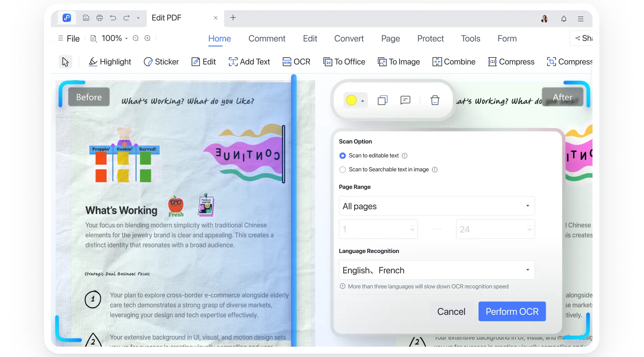Click the Fresh tomato sticker image
This screenshot has width=644, height=357.
(176, 206)
